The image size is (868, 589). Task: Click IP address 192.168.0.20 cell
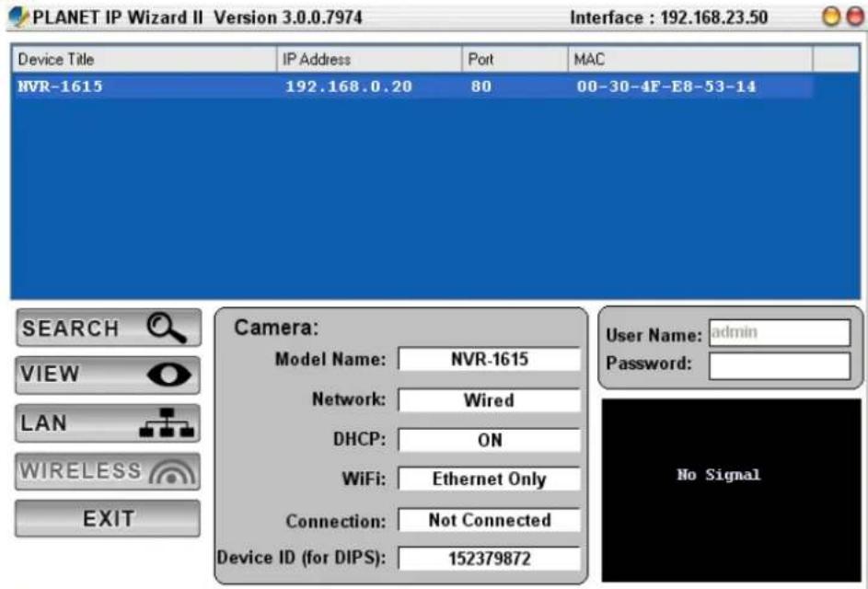(x=349, y=87)
